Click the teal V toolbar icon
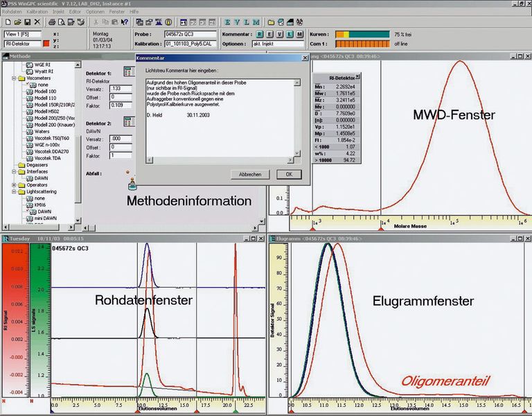Image resolution: width=532 pixels, height=416 pixels. point(237,22)
